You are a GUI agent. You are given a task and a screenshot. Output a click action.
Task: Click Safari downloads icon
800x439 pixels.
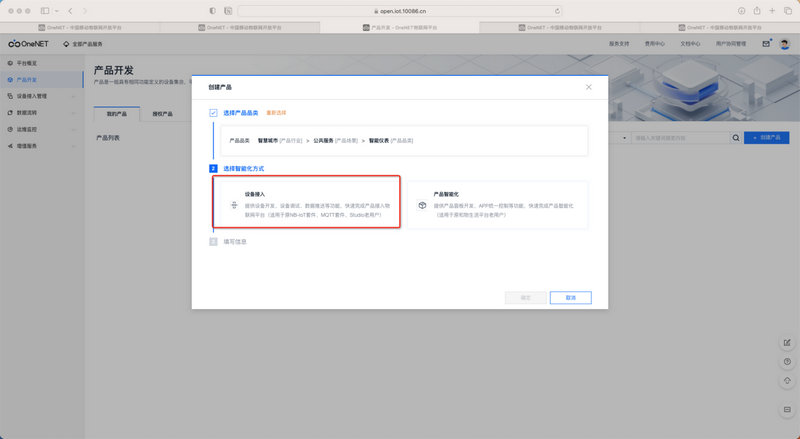coord(741,11)
